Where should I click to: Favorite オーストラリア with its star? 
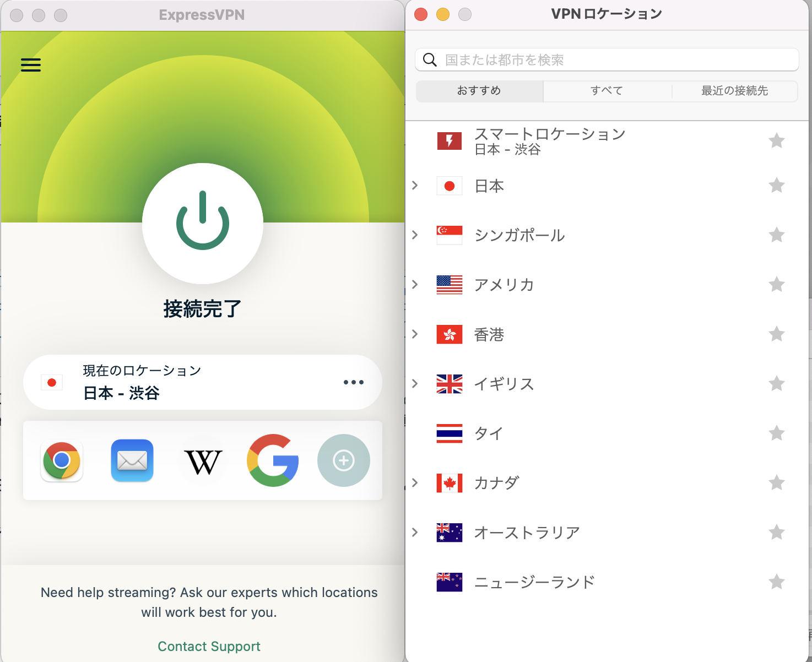pos(777,533)
